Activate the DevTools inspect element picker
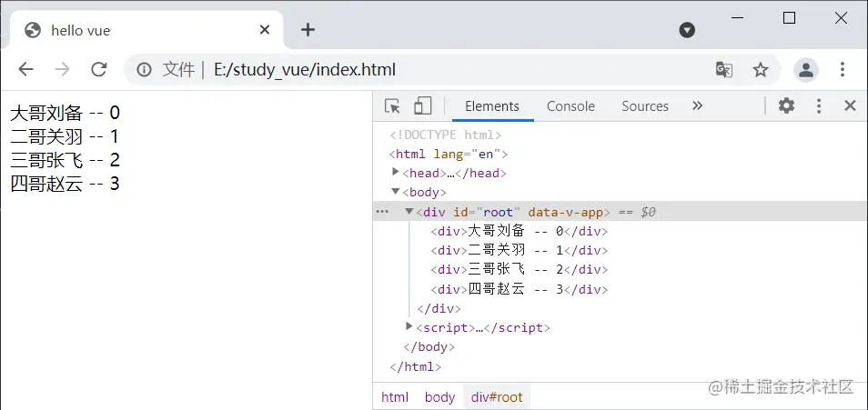868x410 pixels. (x=392, y=105)
